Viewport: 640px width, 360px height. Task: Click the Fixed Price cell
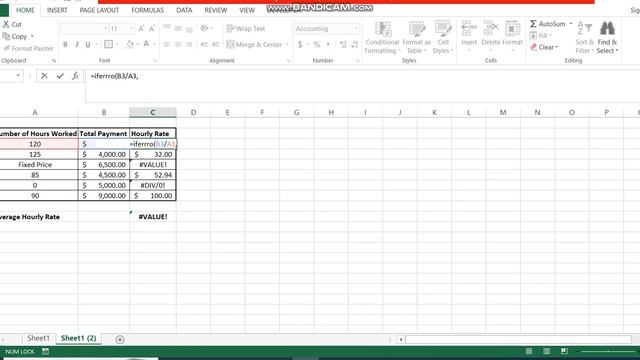[35, 164]
